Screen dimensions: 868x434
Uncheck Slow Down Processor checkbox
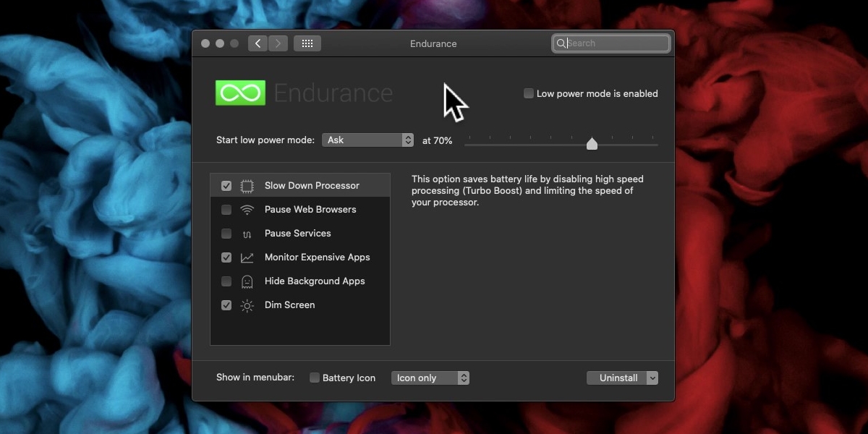pos(226,186)
